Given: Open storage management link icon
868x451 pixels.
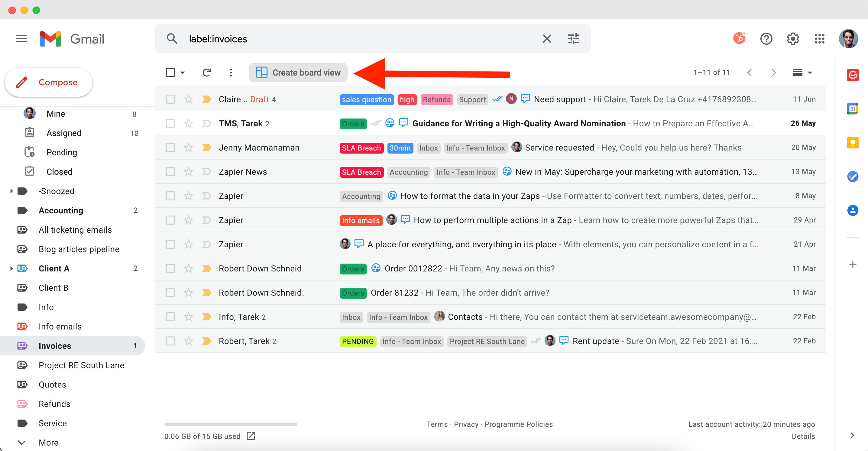Looking at the screenshot, I should [251, 436].
